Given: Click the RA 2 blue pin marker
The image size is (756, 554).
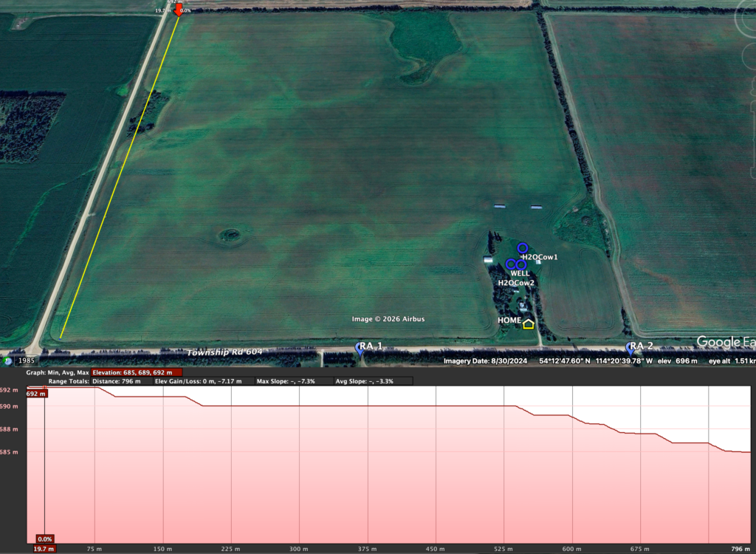Looking at the screenshot, I should (630, 347).
